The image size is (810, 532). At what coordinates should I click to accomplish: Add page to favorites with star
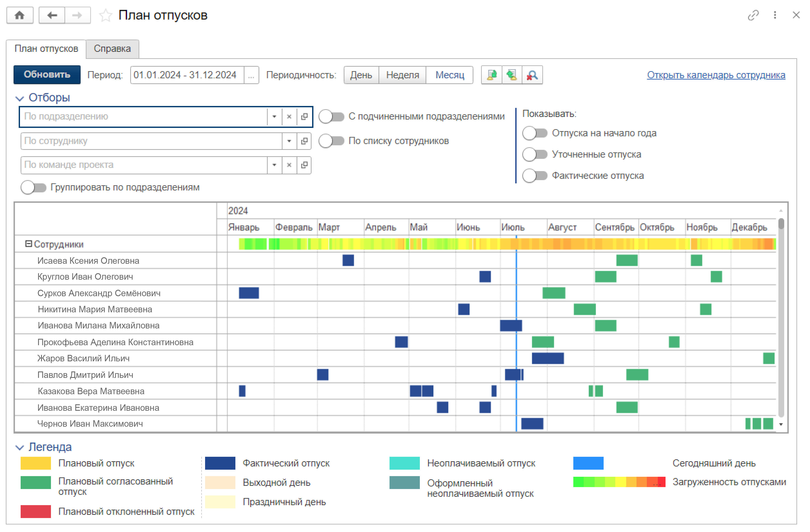pos(106,16)
